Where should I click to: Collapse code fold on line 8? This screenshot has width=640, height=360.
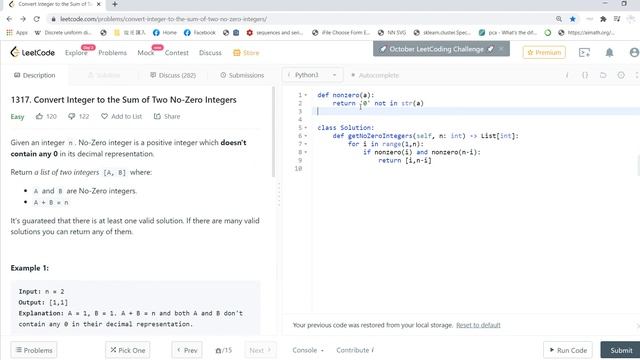tap(306, 152)
